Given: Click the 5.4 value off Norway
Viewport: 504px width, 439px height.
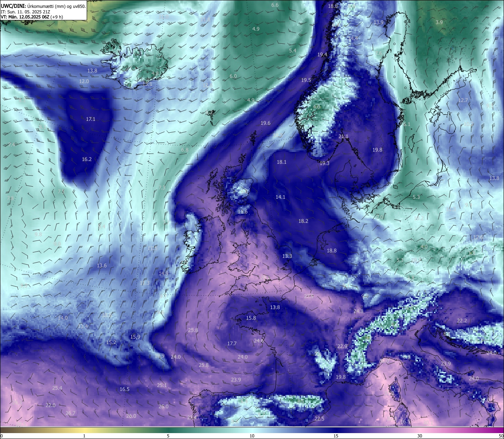Looking at the screenshot, I should (293, 51).
